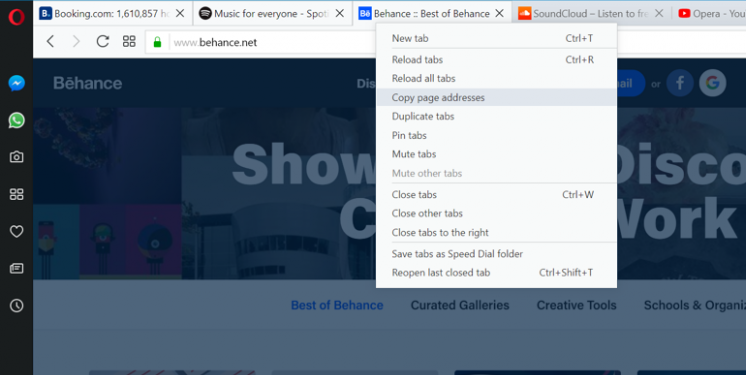
Task: Open the Opera main menu logo
Action: pyautogui.click(x=16, y=17)
